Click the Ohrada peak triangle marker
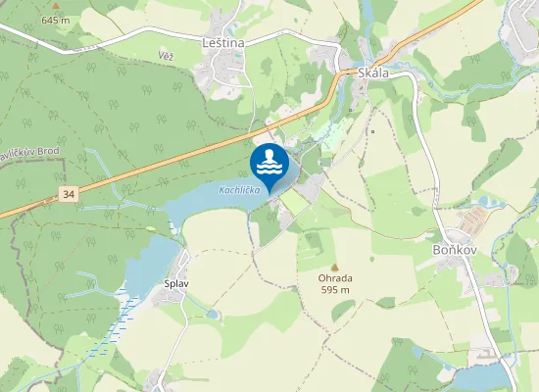The width and height of the screenshot is (539, 392). click(334, 268)
